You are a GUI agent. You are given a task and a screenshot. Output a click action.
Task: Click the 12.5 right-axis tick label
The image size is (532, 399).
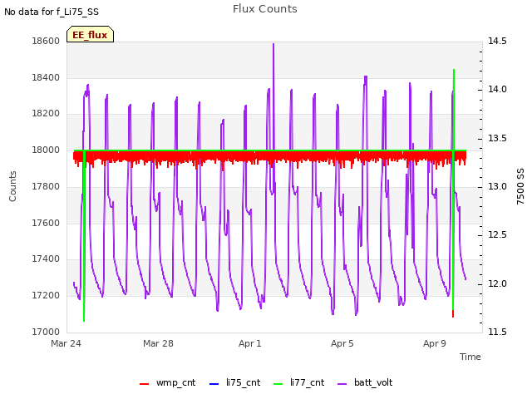[497, 235]
